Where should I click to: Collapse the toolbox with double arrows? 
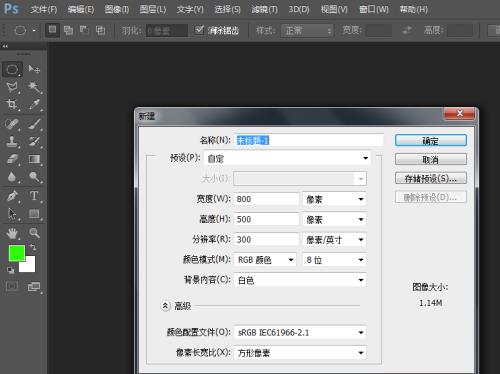click(5, 46)
